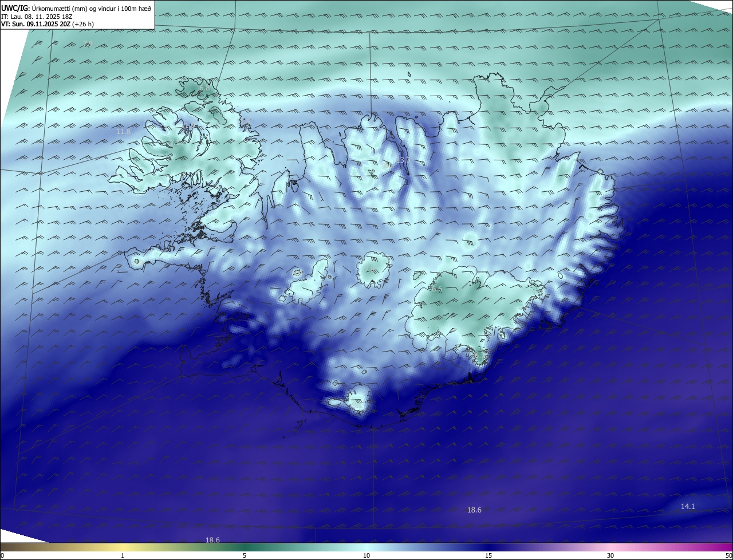The height and width of the screenshot is (560, 733).
Task: Click the 7.8 value label on Hofsjökull glacier
Action: 371,270
